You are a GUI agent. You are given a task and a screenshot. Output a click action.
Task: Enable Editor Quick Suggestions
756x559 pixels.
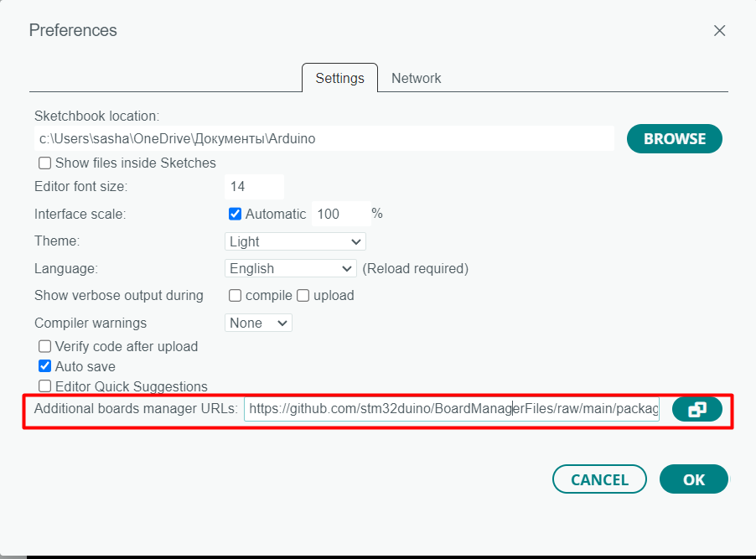tap(44, 386)
